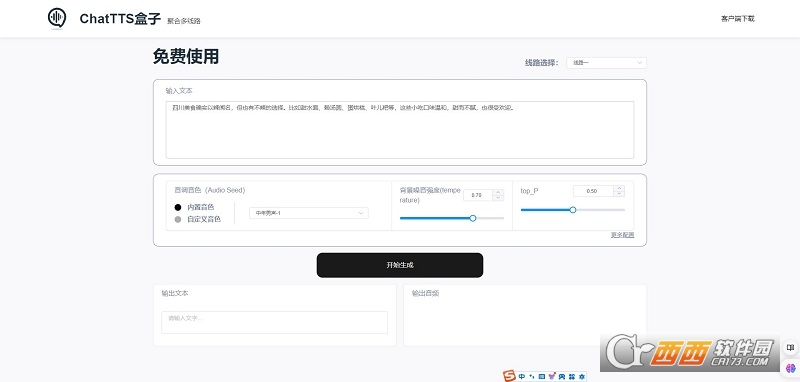This screenshot has height=382, width=800.
Task: Increase top_P with the stepper up arrow
Action: [619, 188]
